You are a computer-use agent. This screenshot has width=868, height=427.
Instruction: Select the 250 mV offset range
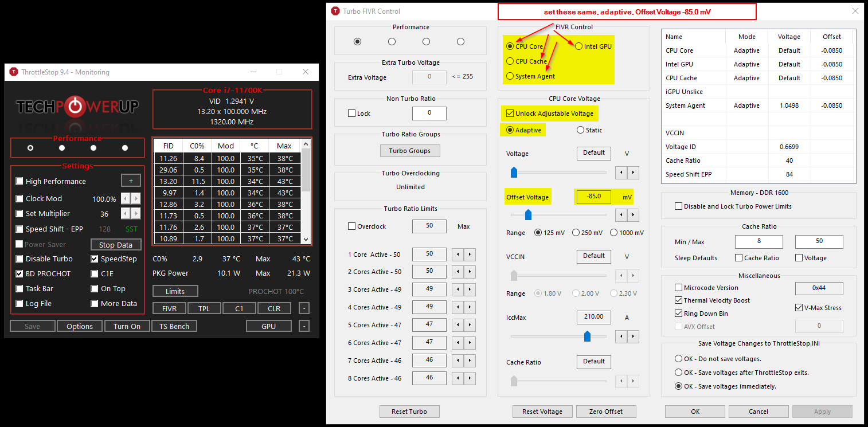[x=575, y=232]
